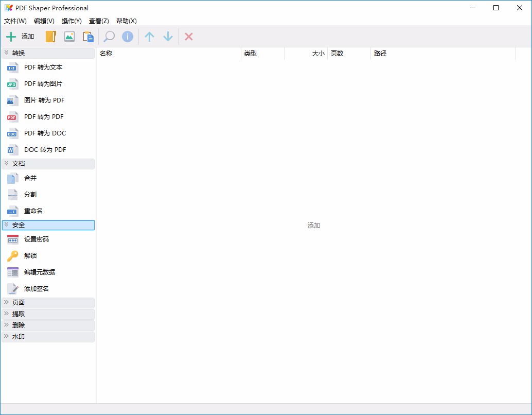Select the PDF 转为图片 tool
This screenshot has height=415, width=532.
[x=43, y=83]
